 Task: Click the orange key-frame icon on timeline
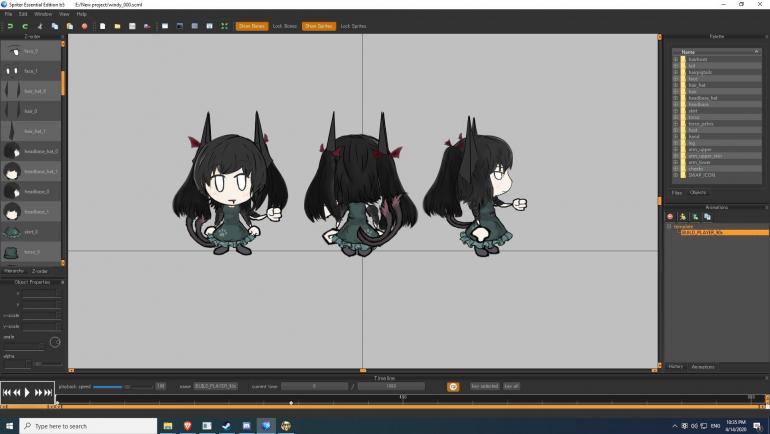(453, 386)
